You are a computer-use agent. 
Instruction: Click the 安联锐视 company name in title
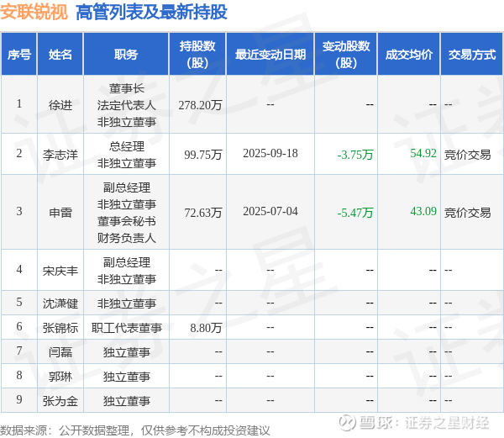pos(34,13)
